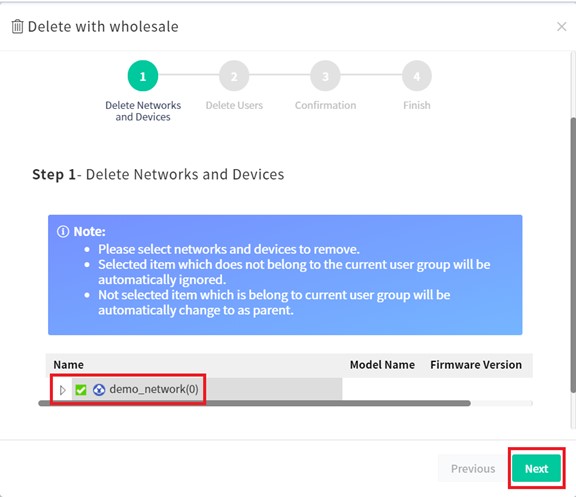576x497 pixels.
Task: Click the horizontal scrollbar under the table
Action: pyautogui.click(x=254, y=403)
